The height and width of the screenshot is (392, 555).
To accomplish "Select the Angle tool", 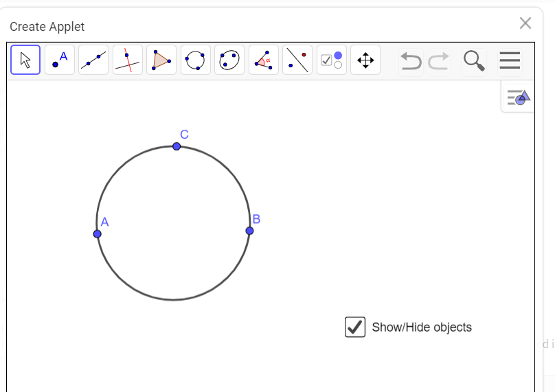I will [x=263, y=60].
